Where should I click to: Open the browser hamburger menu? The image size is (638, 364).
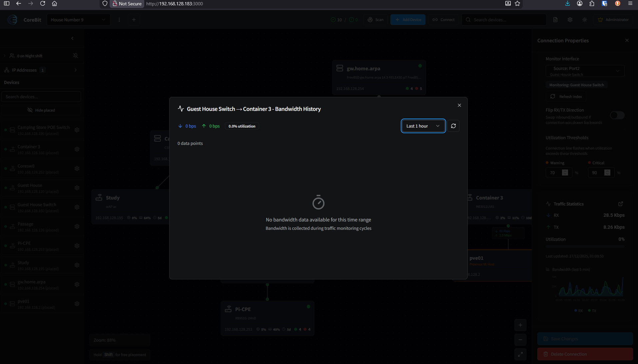pos(630,4)
